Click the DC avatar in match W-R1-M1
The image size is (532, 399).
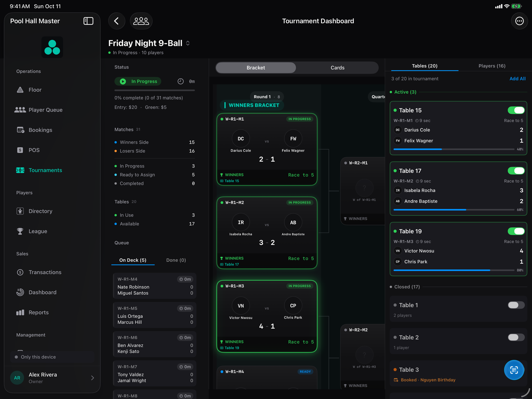pyautogui.click(x=241, y=139)
